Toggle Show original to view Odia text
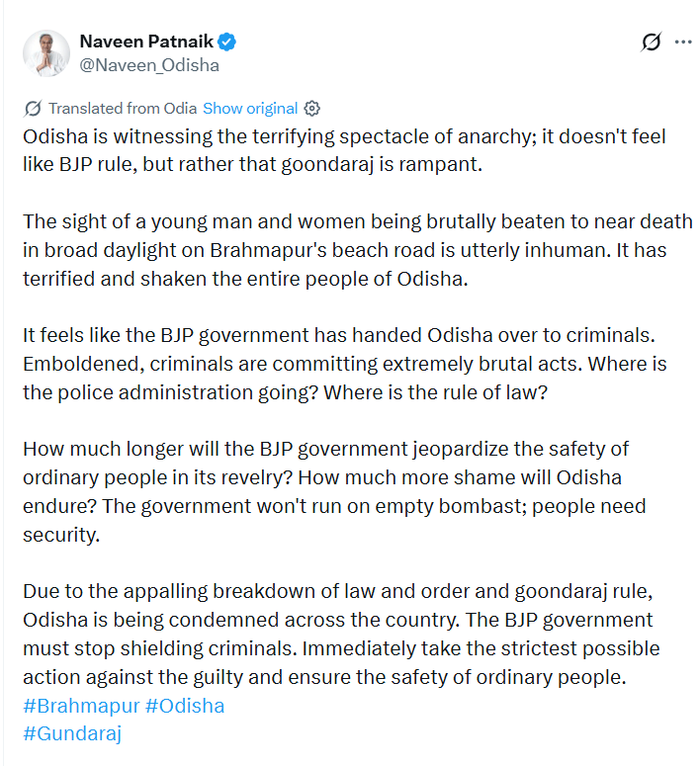Image resolution: width=700 pixels, height=766 pixels. [250, 109]
